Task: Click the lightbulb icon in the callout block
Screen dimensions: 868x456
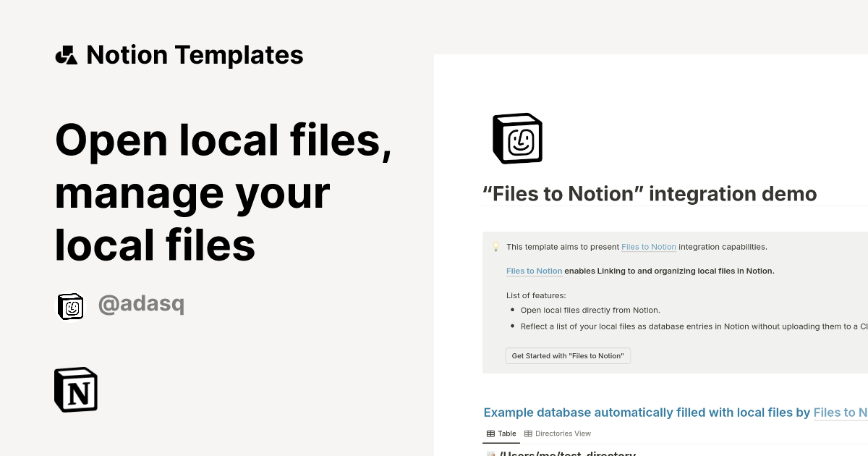Action: point(496,246)
